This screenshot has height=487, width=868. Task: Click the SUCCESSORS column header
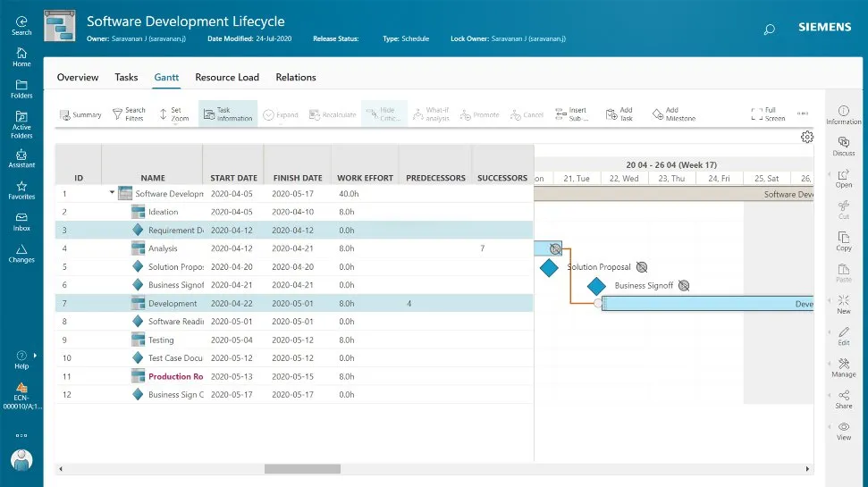click(x=502, y=178)
